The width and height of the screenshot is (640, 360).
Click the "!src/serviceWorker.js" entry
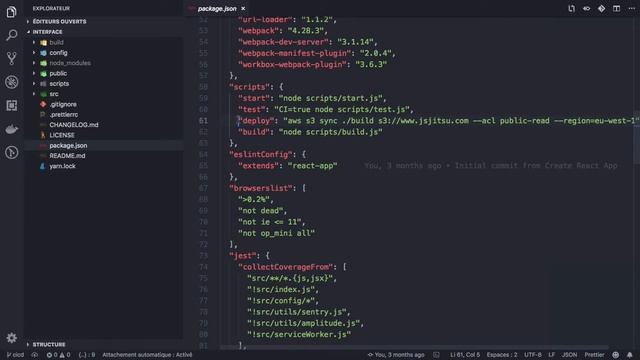[299, 335]
